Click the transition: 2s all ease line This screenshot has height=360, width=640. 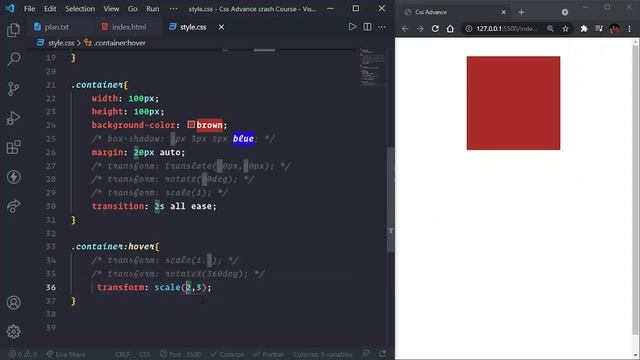(154, 206)
